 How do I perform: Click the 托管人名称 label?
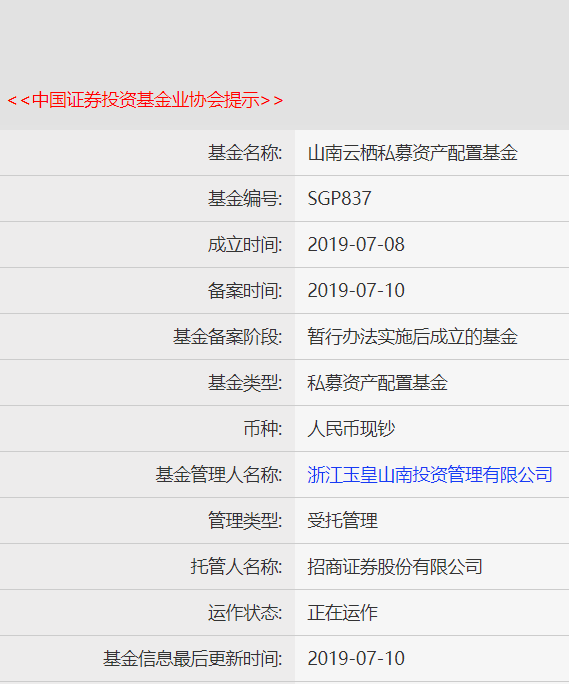point(236,567)
